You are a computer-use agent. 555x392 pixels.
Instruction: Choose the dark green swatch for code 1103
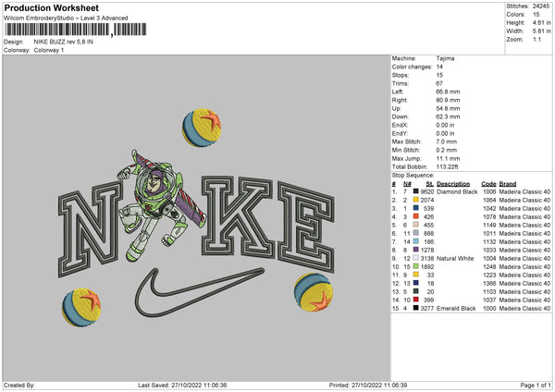[x=416, y=291]
